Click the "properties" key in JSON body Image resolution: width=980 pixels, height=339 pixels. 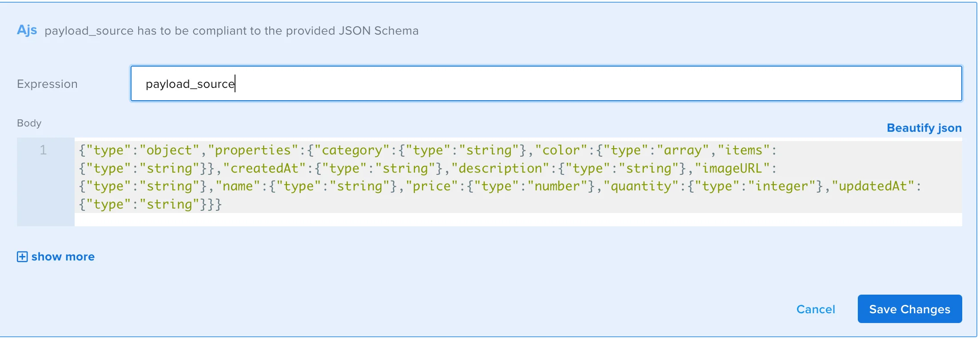pyautogui.click(x=252, y=150)
